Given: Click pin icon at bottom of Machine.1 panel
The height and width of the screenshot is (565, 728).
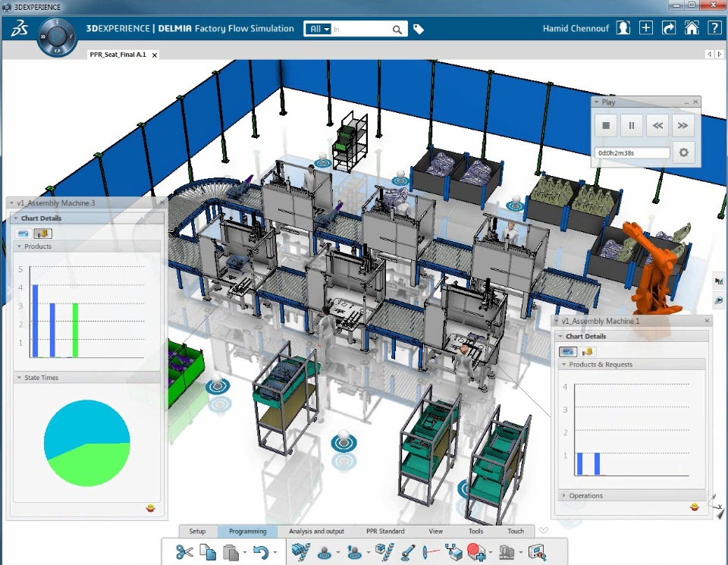Looking at the screenshot, I should 695,507.
